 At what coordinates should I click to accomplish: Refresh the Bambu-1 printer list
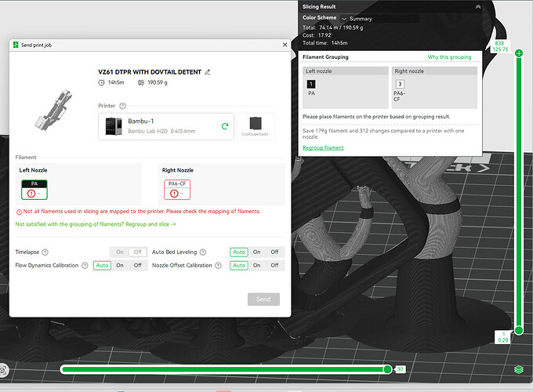[x=225, y=126]
